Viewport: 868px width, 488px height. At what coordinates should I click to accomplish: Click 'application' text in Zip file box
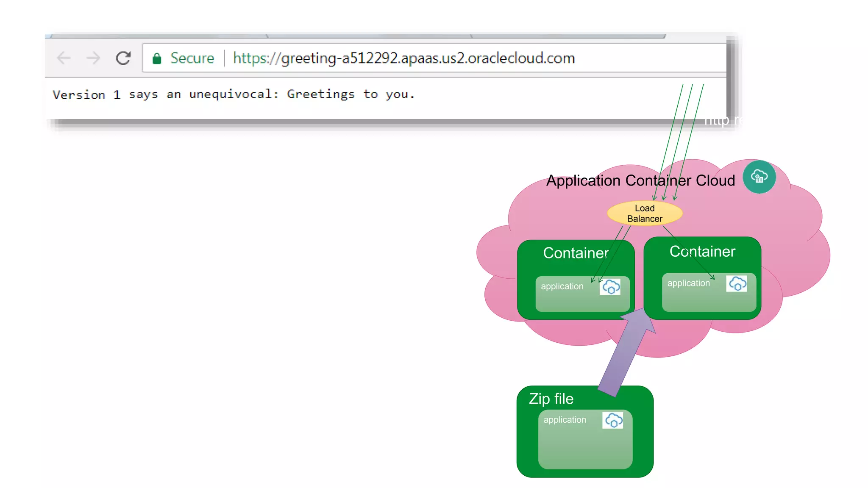tap(565, 420)
